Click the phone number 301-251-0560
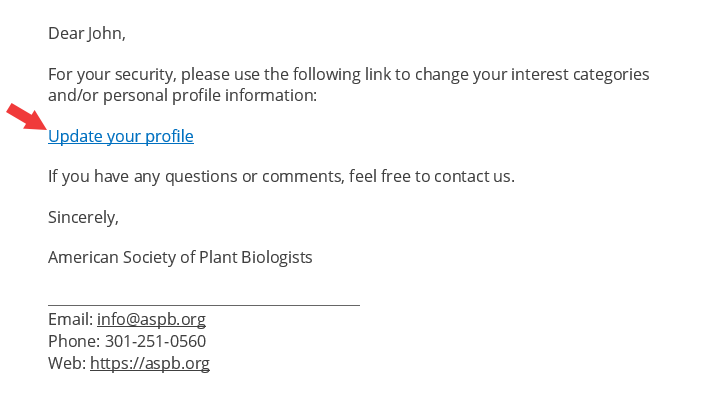The width and height of the screenshot is (712, 408). click(x=155, y=341)
